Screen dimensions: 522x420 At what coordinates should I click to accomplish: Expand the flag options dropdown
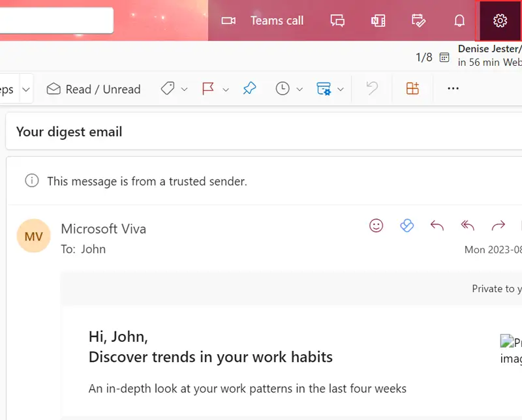(x=226, y=89)
